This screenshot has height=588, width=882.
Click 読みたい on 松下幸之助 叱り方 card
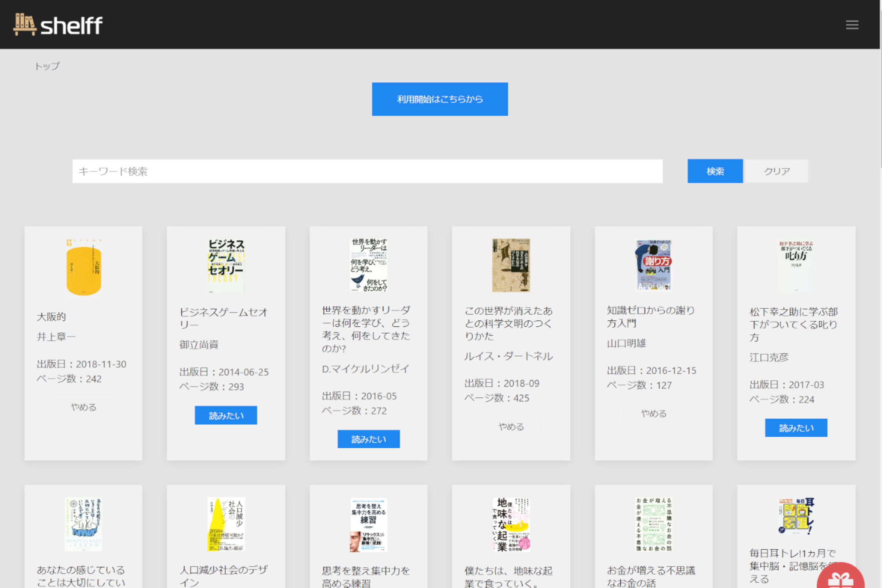pyautogui.click(x=796, y=428)
